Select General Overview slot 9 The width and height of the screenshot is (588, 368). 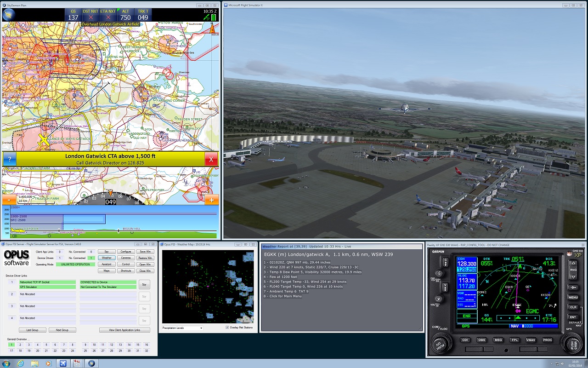point(85,345)
